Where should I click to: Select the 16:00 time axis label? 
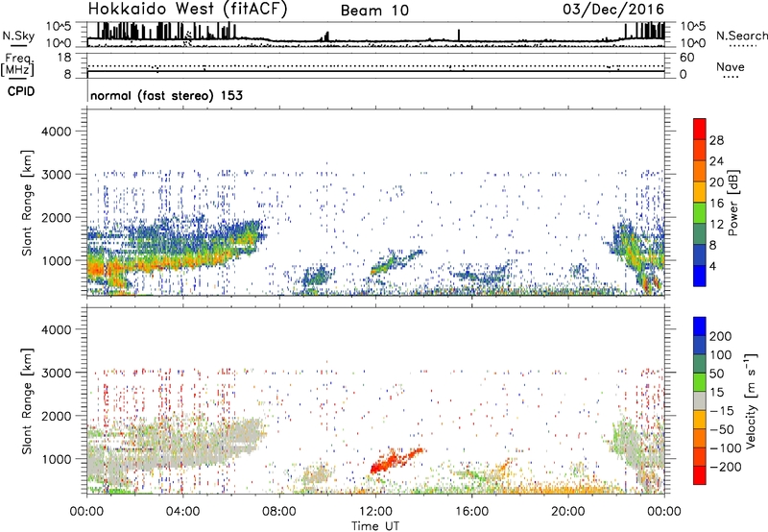pos(471,512)
